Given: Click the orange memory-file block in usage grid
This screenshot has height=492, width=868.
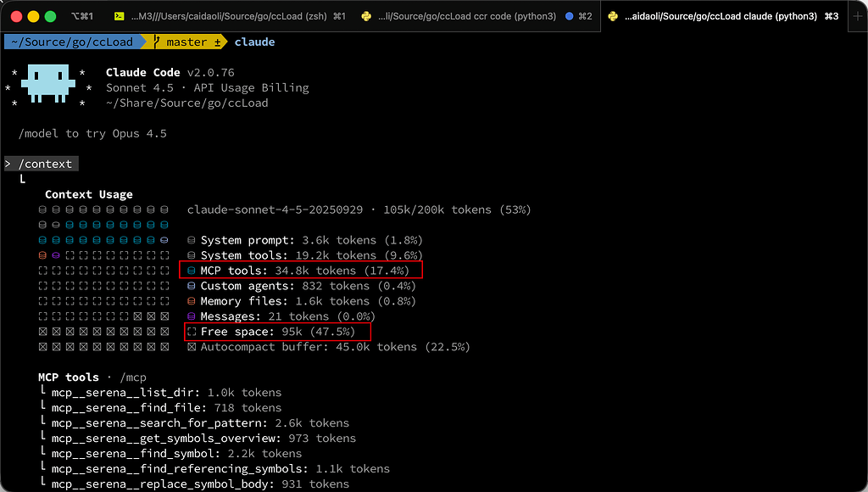Looking at the screenshot, I should [42, 255].
